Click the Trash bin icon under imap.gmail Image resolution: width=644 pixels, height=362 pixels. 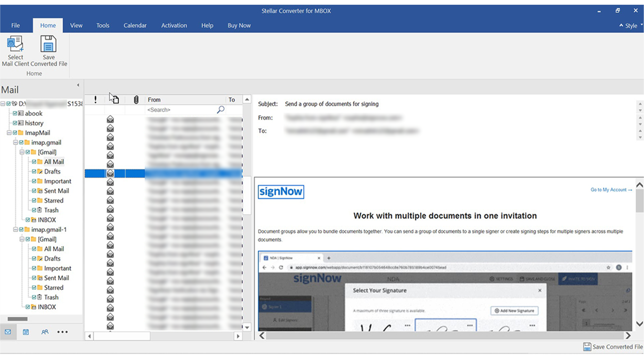pyautogui.click(x=40, y=210)
